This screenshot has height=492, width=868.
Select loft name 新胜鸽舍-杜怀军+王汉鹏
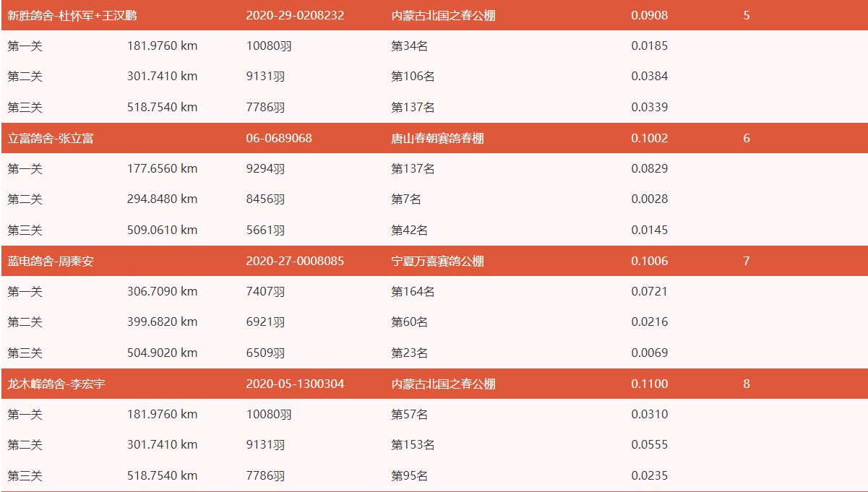point(72,15)
